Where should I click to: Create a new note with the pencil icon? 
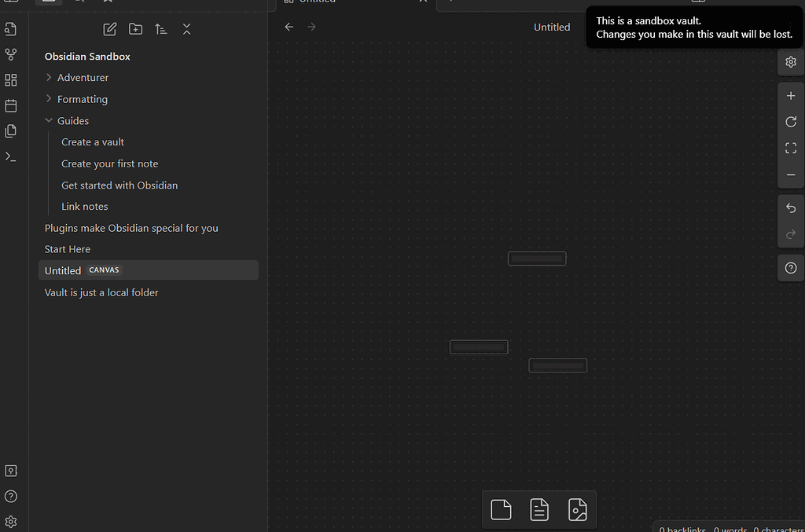pyautogui.click(x=109, y=29)
